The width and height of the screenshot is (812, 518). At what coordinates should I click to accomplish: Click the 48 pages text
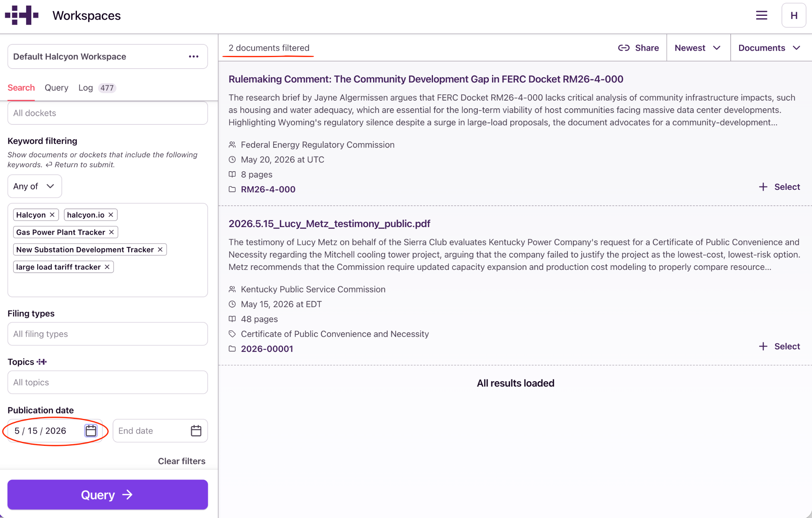click(x=259, y=319)
